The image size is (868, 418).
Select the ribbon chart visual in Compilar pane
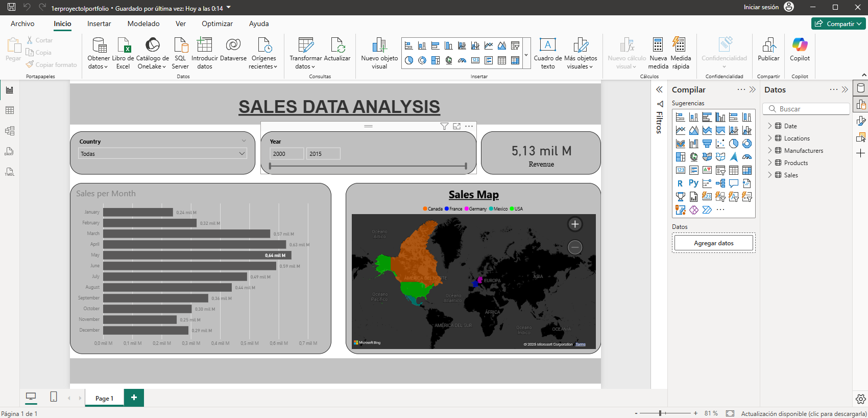point(681,144)
